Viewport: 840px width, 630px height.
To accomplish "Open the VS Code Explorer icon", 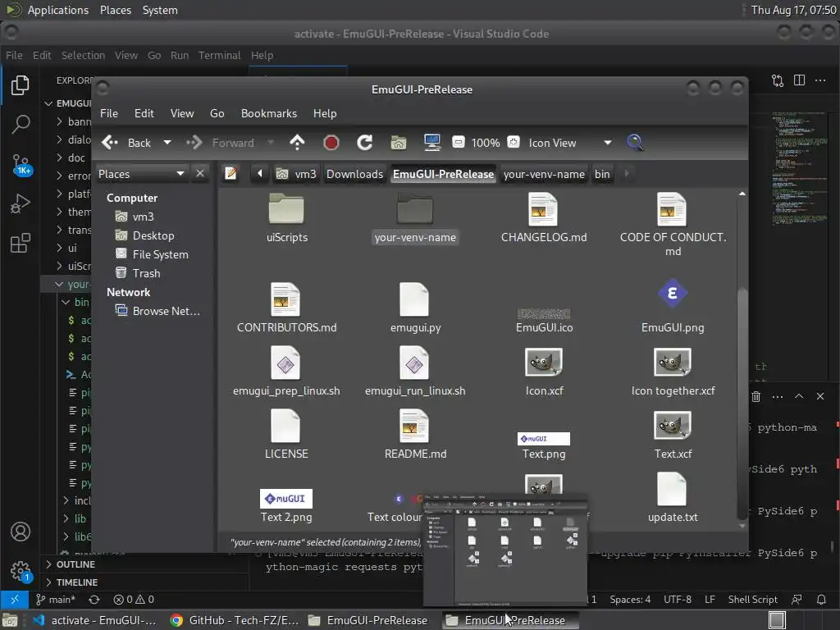I will (x=20, y=85).
